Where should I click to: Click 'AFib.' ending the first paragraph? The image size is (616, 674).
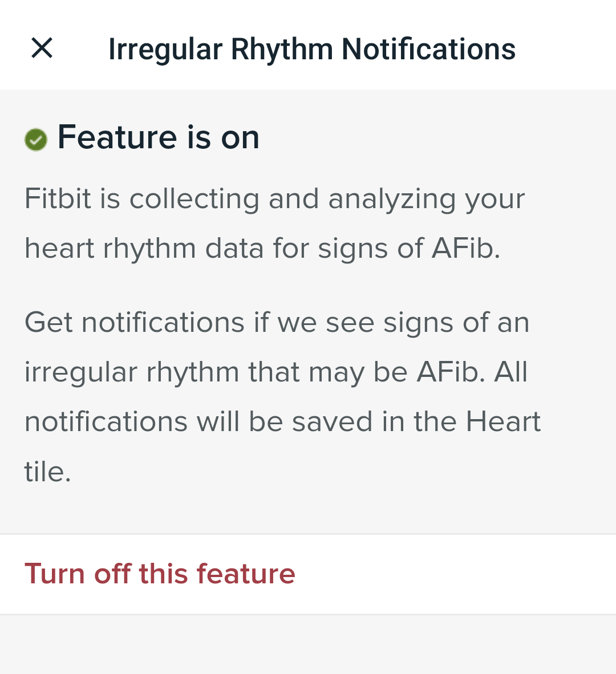465,248
